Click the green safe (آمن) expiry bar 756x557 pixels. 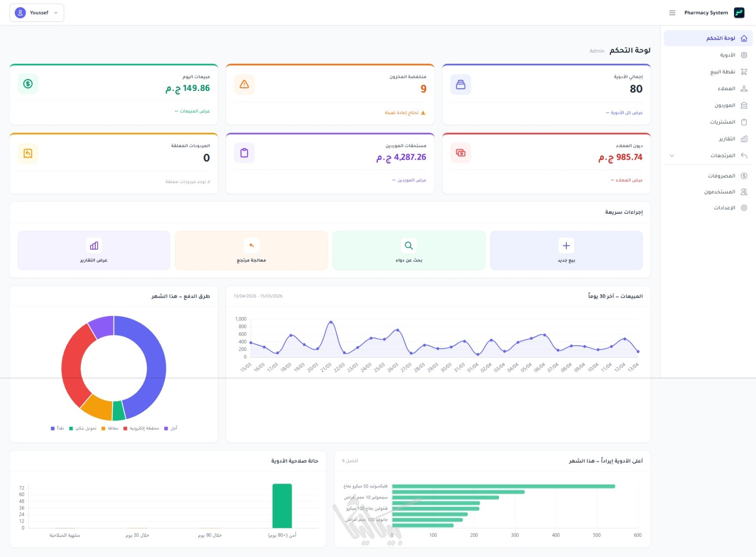click(x=282, y=506)
